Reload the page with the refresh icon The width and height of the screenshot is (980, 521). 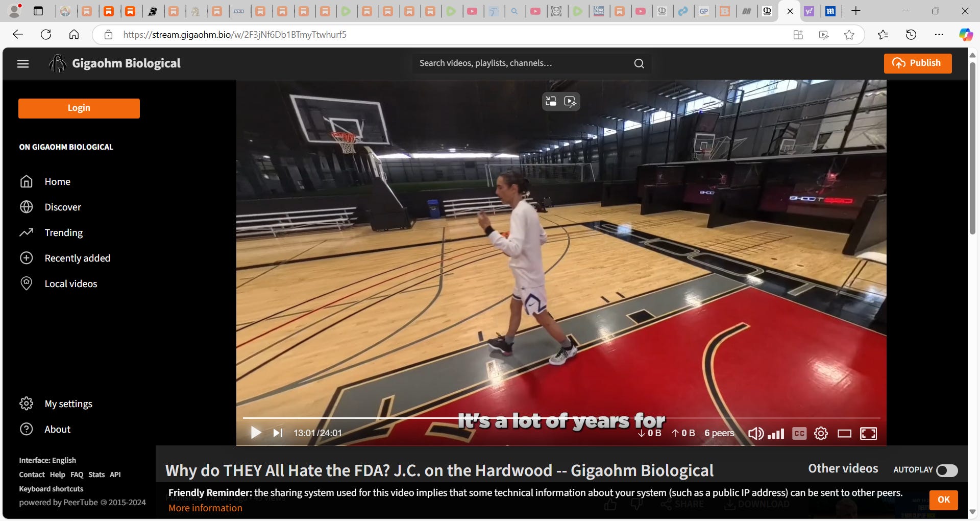pos(46,35)
